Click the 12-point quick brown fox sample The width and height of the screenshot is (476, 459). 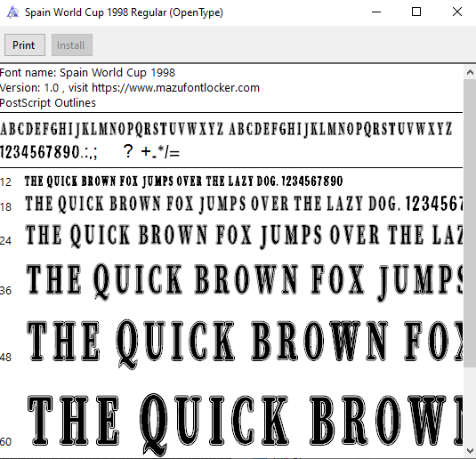point(183,181)
